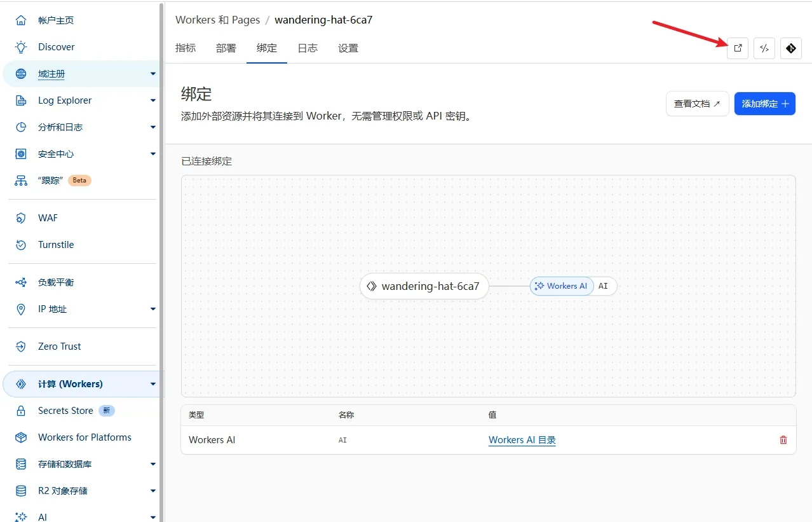Click the IP 地址 location pin icon
The width and height of the screenshot is (812, 522).
[x=21, y=309]
